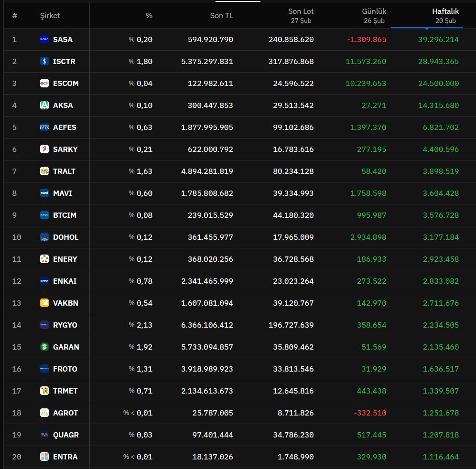This screenshot has height=469, width=476.
Task: Click the AGROT company logo icon
Action: 44,413
